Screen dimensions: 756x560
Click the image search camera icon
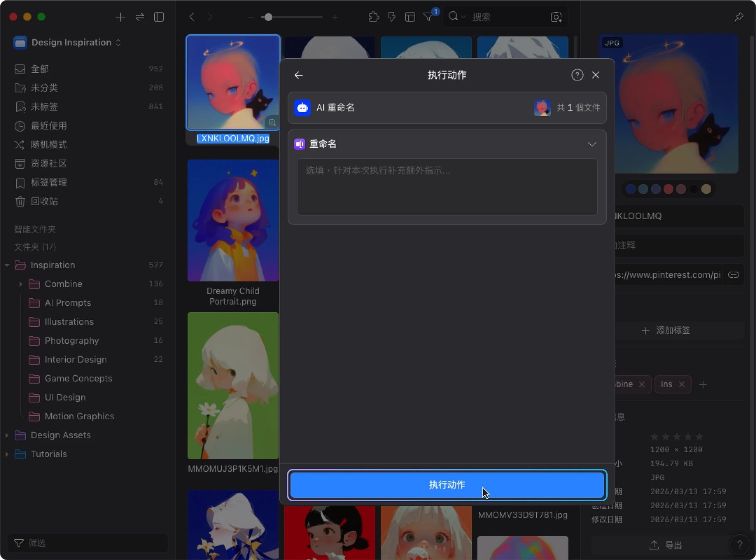(556, 17)
